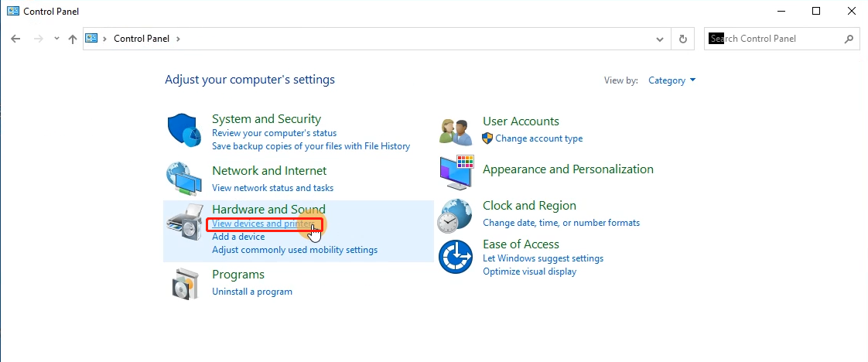Maximize the Control Panel window
868x362 pixels.
point(816,11)
